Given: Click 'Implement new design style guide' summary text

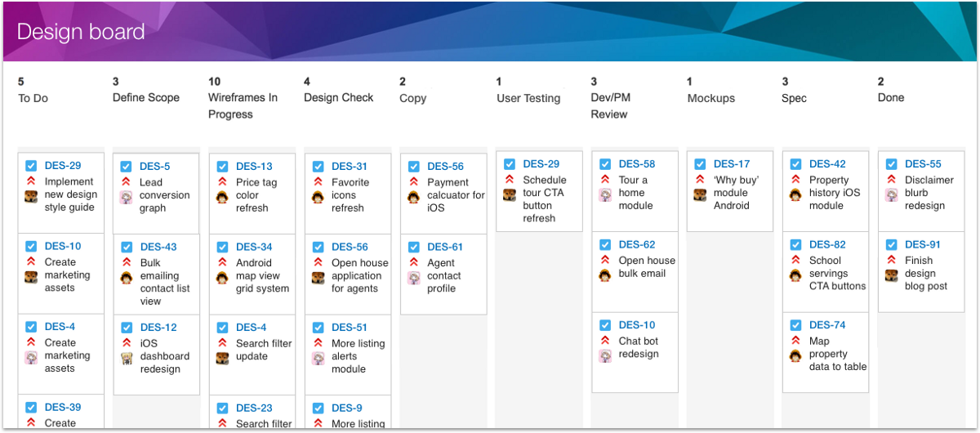Looking at the screenshot, I should 71,194.
